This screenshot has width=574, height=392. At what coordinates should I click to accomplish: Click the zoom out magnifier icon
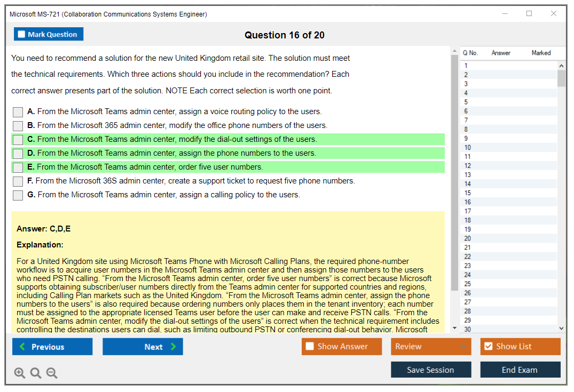[52, 373]
